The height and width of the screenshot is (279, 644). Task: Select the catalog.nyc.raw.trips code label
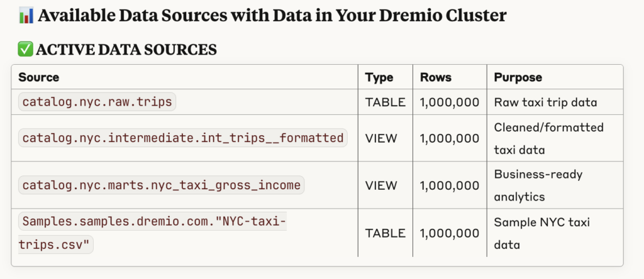pyautogui.click(x=97, y=102)
